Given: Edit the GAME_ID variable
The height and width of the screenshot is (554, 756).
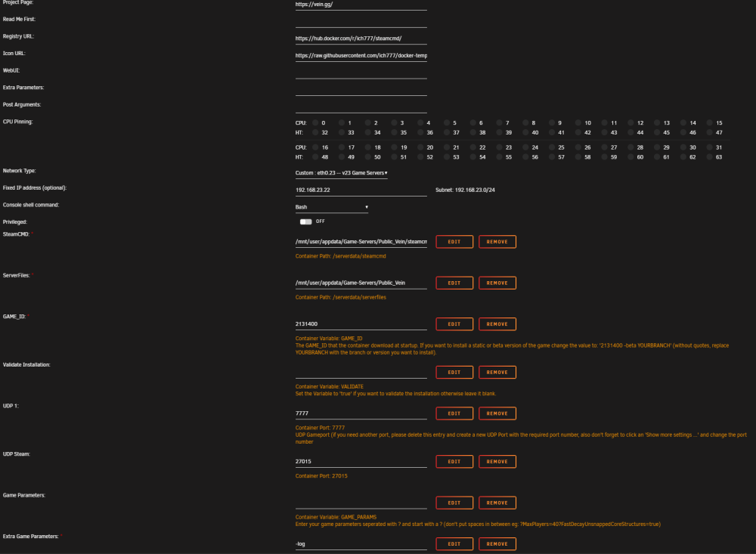Looking at the screenshot, I should click(x=454, y=324).
